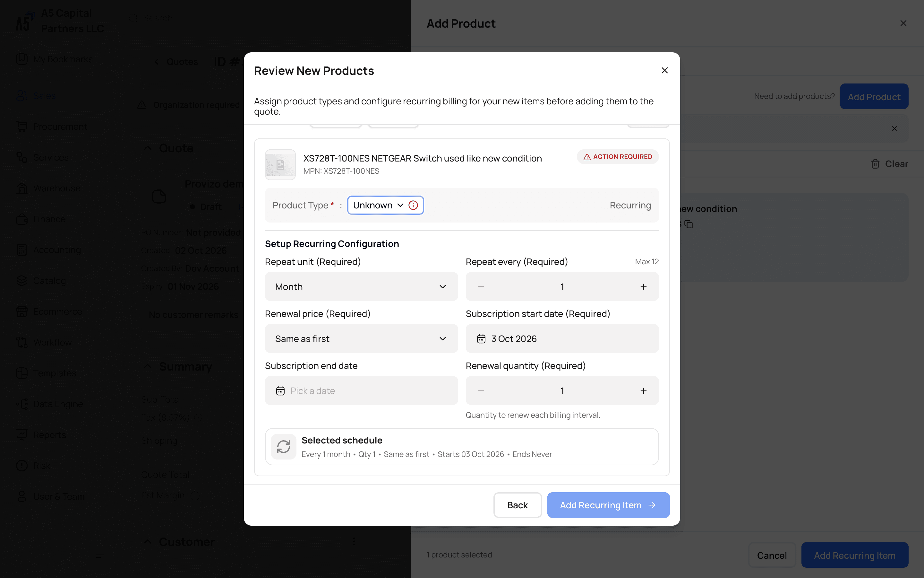Collapse the Summary section chevron
The height and width of the screenshot is (578, 924).
[x=147, y=367]
